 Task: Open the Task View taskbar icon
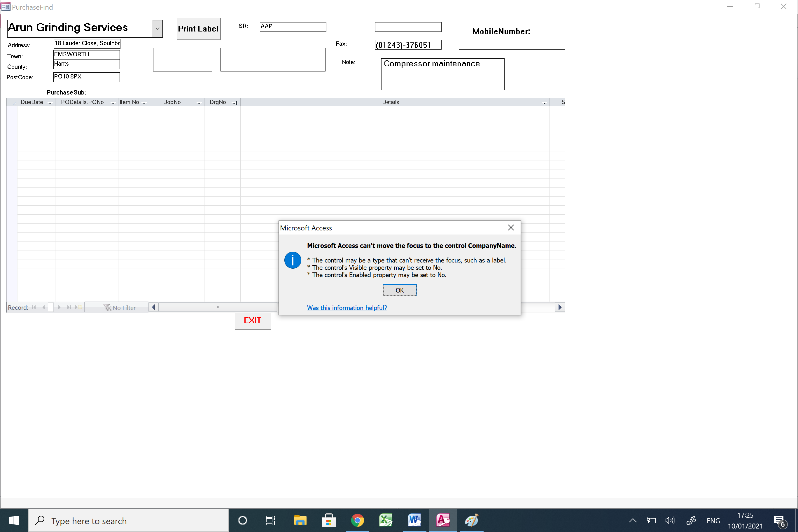(270, 520)
